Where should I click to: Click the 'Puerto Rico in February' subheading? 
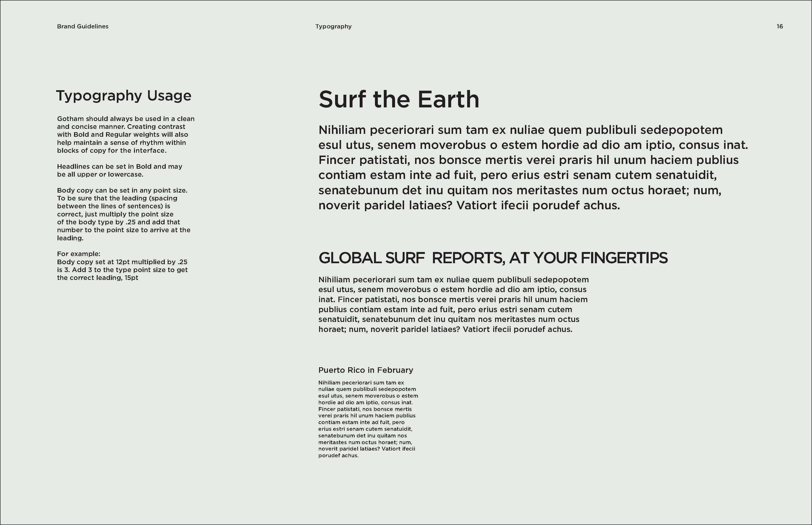(366, 370)
